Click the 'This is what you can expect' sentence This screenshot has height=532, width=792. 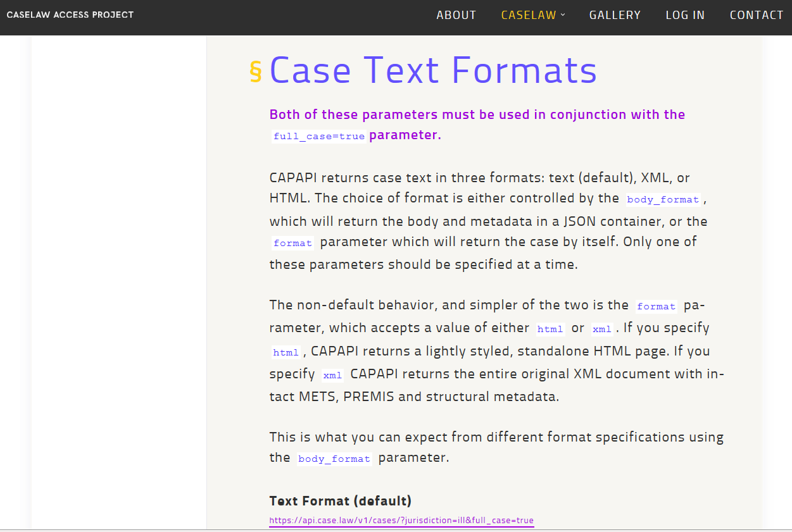click(496, 447)
